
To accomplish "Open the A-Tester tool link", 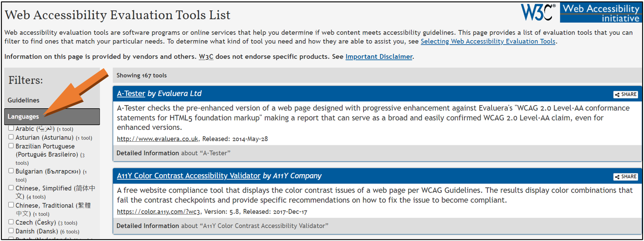I will pos(131,93).
